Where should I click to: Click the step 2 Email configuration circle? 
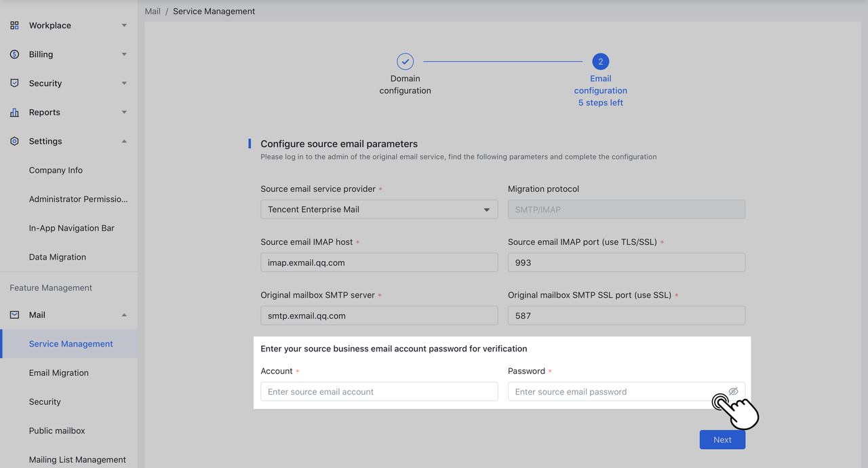(x=600, y=62)
